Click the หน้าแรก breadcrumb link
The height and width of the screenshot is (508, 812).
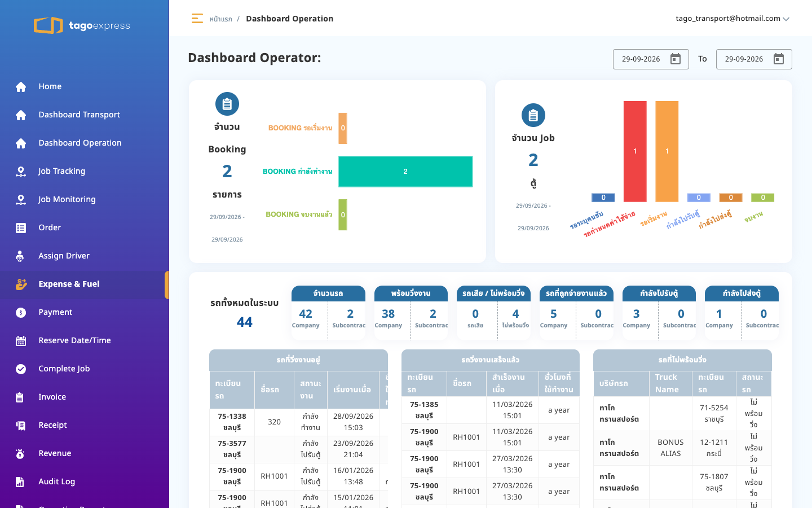[x=220, y=19]
